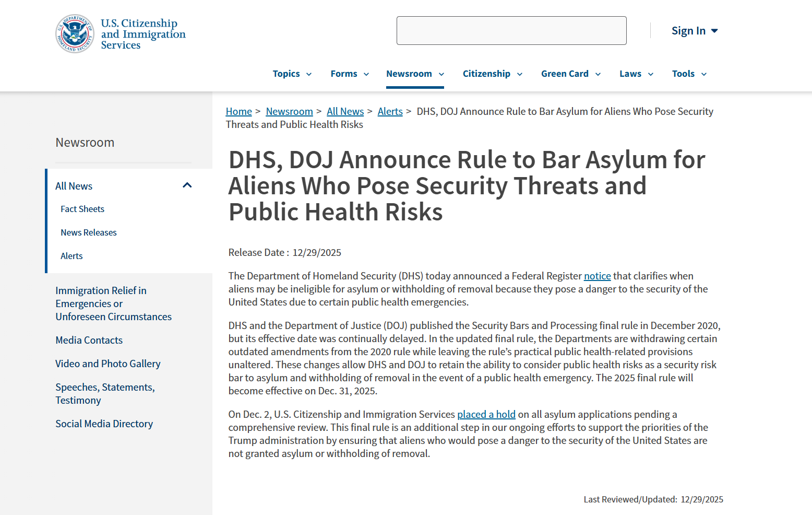This screenshot has width=812, height=515.
Task: Open the Tools dropdown menu
Action: click(x=689, y=74)
